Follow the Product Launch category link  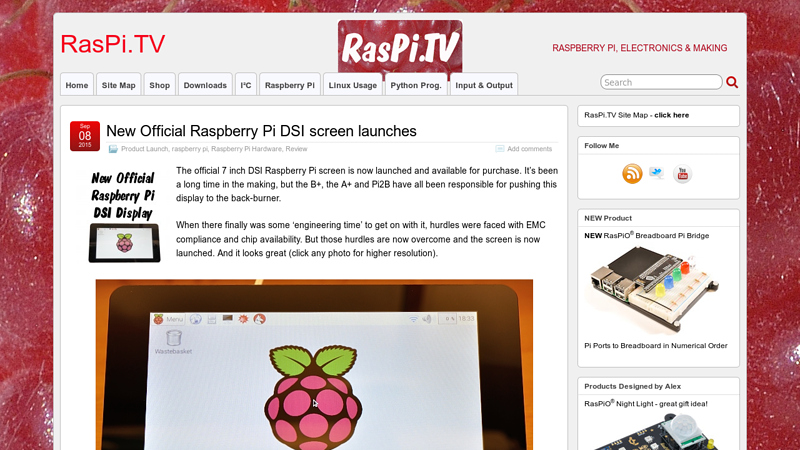pyautogui.click(x=144, y=149)
